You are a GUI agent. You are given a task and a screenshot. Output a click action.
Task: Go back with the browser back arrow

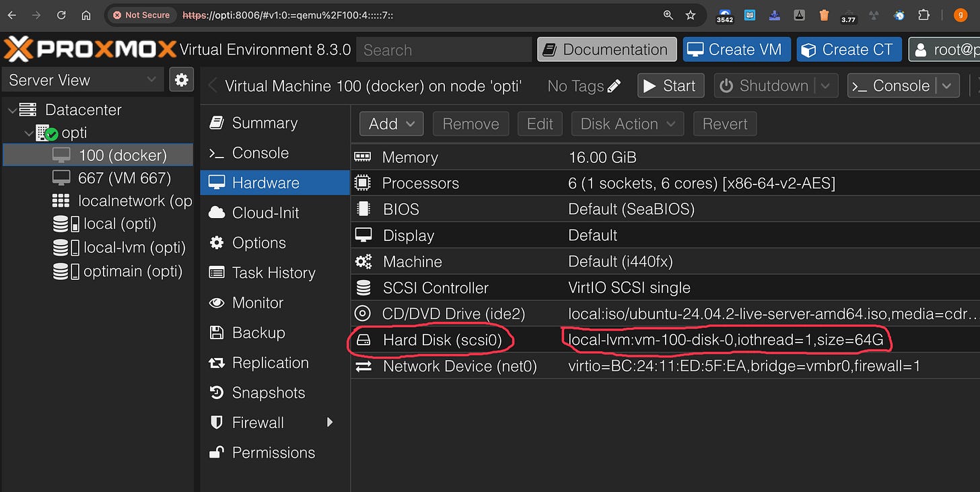[x=12, y=15]
